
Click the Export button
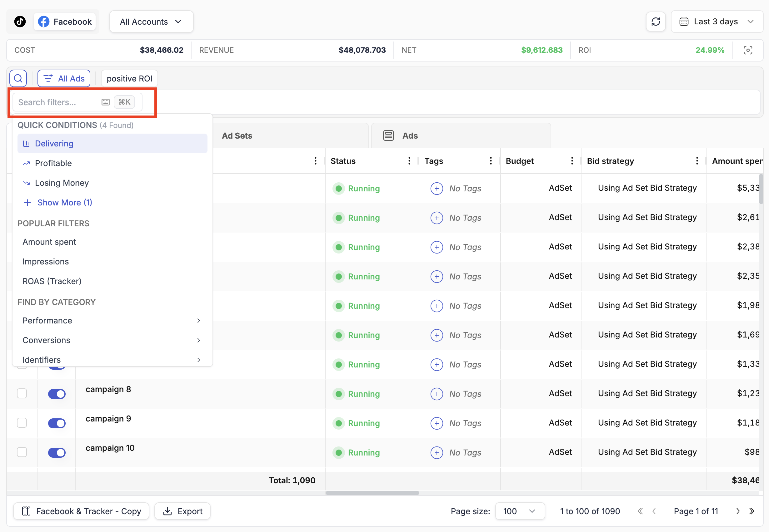[x=182, y=511]
